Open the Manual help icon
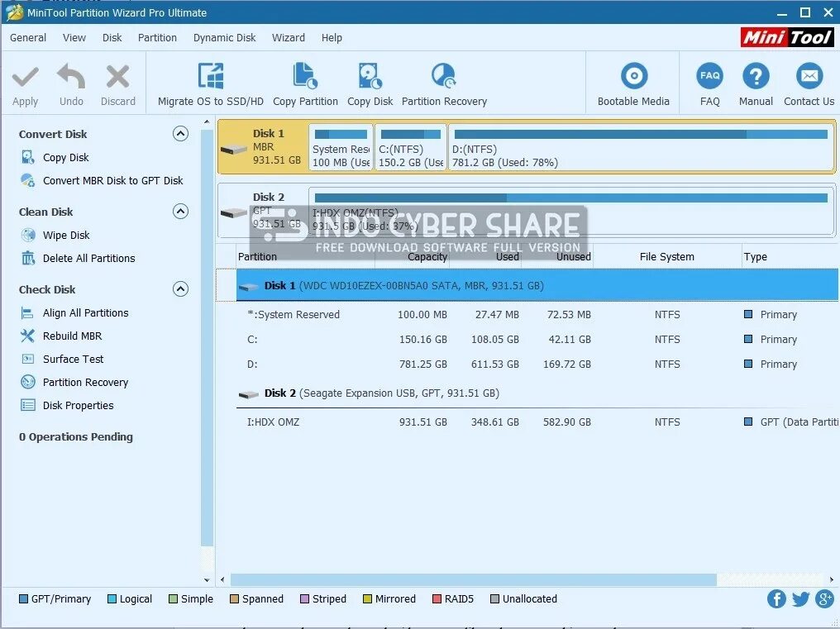The image size is (840, 629). pyautogui.click(x=756, y=76)
